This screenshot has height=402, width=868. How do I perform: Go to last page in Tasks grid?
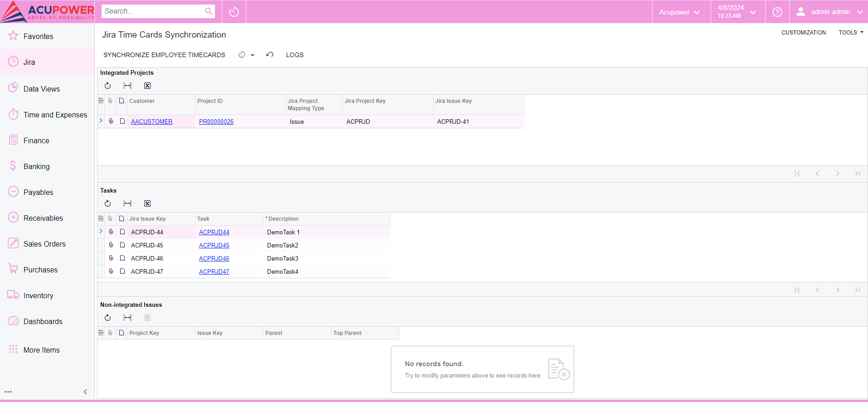pyautogui.click(x=858, y=290)
